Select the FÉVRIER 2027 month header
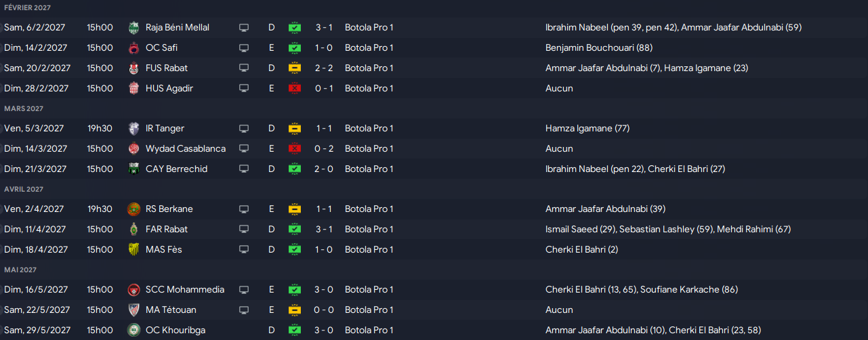868x340 pixels. (x=27, y=7)
